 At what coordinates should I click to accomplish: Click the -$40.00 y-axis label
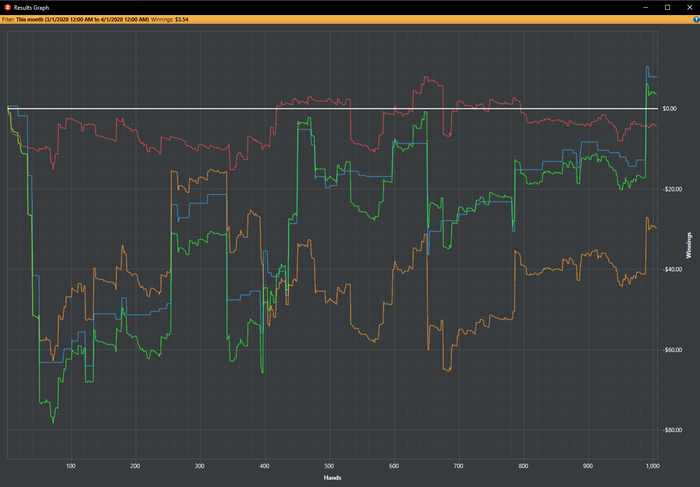click(x=672, y=269)
